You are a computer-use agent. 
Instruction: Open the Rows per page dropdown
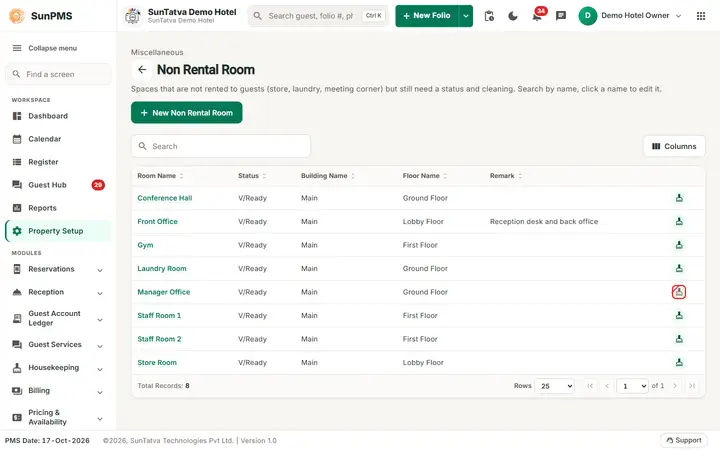pos(555,386)
